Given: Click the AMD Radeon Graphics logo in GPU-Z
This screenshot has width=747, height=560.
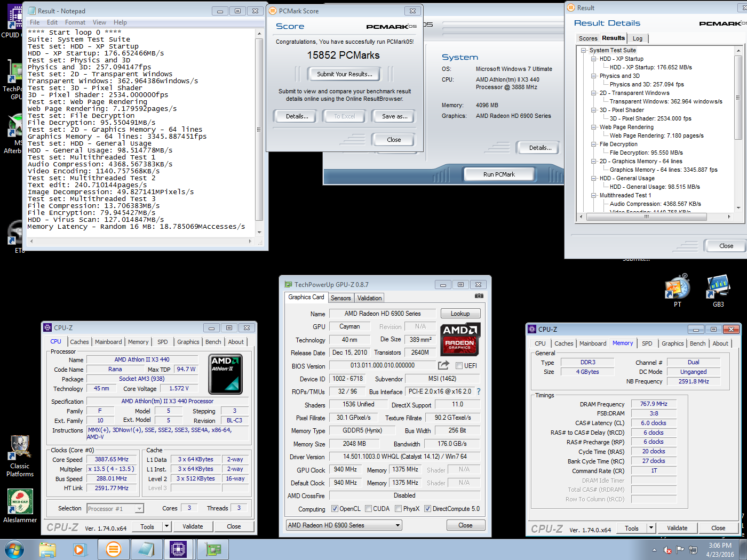Looking at the screenshot, I should [x=460, y=339].
